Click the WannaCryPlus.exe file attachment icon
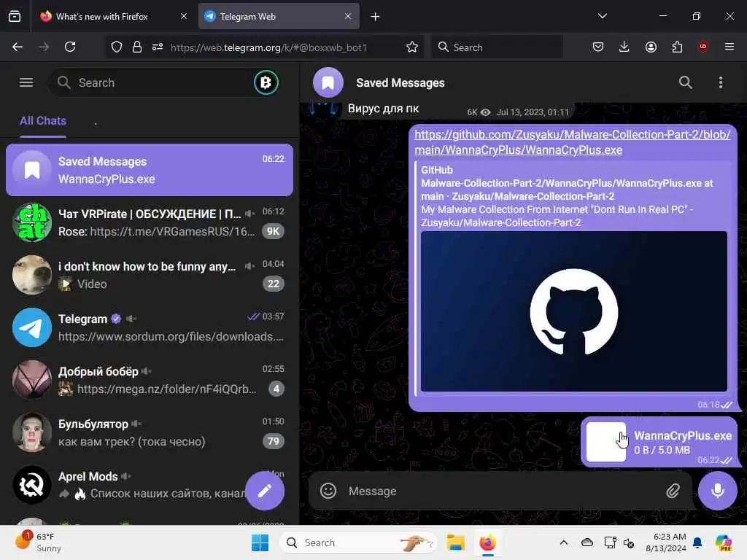Screen dimensions: 747x560 [x=606, y=441]
